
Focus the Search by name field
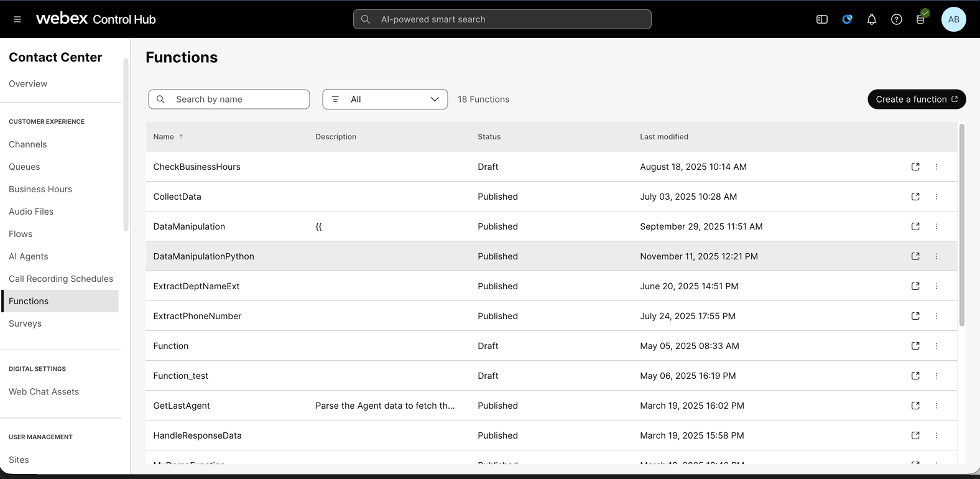(x=236, y=100)
